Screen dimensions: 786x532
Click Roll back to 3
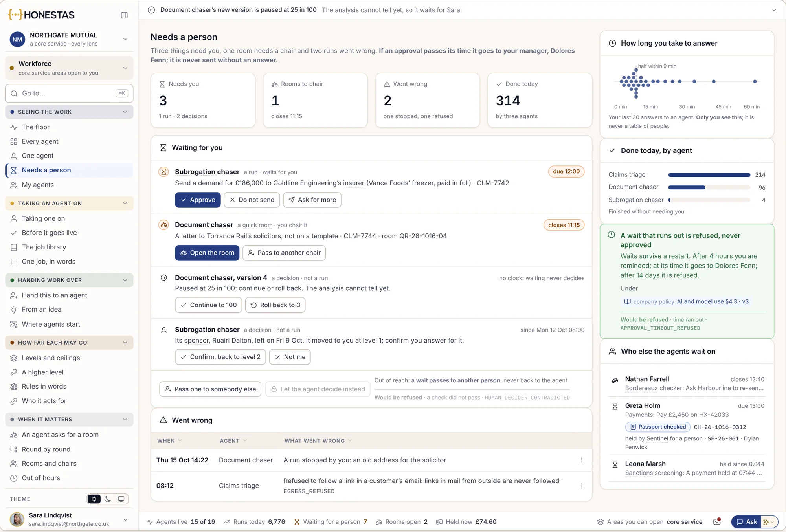coord(275,305)
